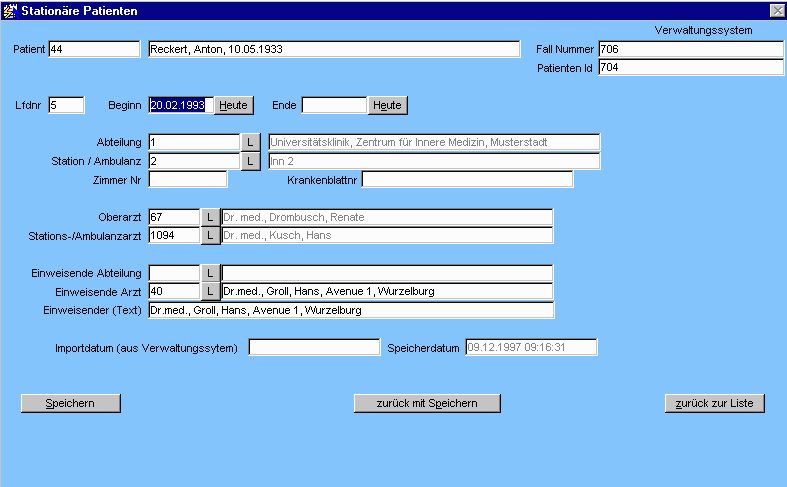Click the Zimmer Nr input field
Viewport: 787px width, 487px height.
pos(188,180)
